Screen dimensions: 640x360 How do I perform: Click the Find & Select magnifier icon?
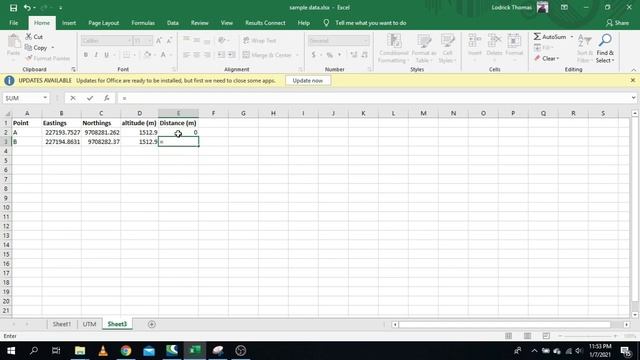(x=605, y=40)
